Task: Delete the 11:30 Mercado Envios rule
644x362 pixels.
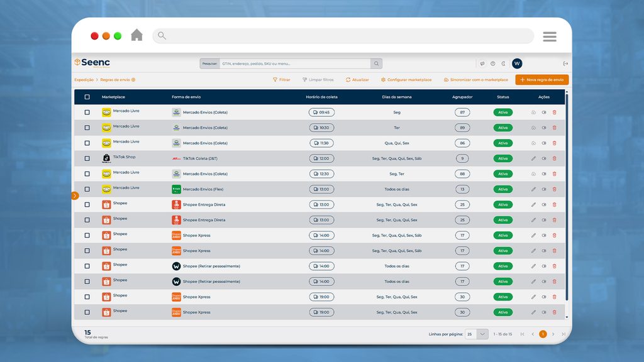Action: point(555,143)
